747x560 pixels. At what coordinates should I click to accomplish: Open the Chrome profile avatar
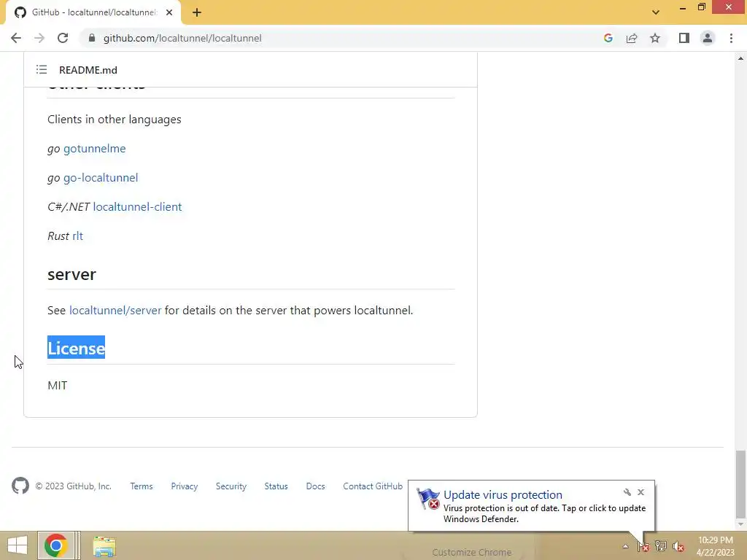coord(708,38)
